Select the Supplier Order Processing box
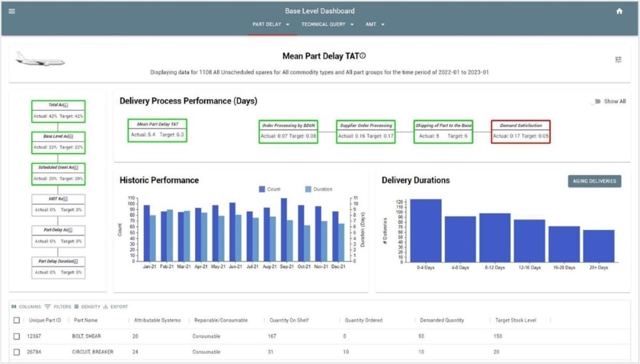The image size is (640, 364). [366, 132]
